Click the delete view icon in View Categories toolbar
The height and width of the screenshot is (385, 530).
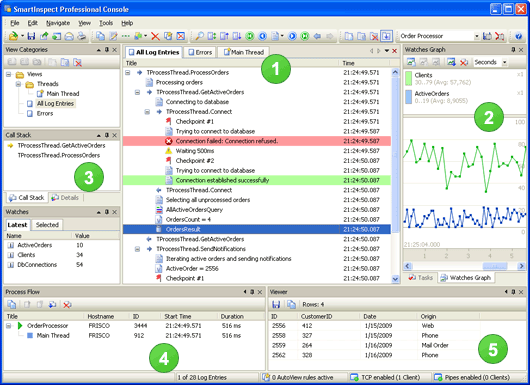pos(78,62)
